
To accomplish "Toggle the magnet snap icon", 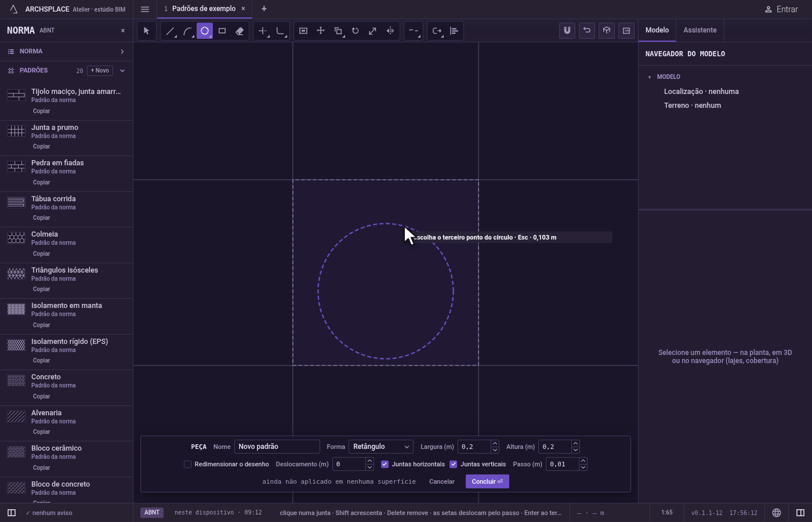I will pyautogui.click(x=567, y=31).
